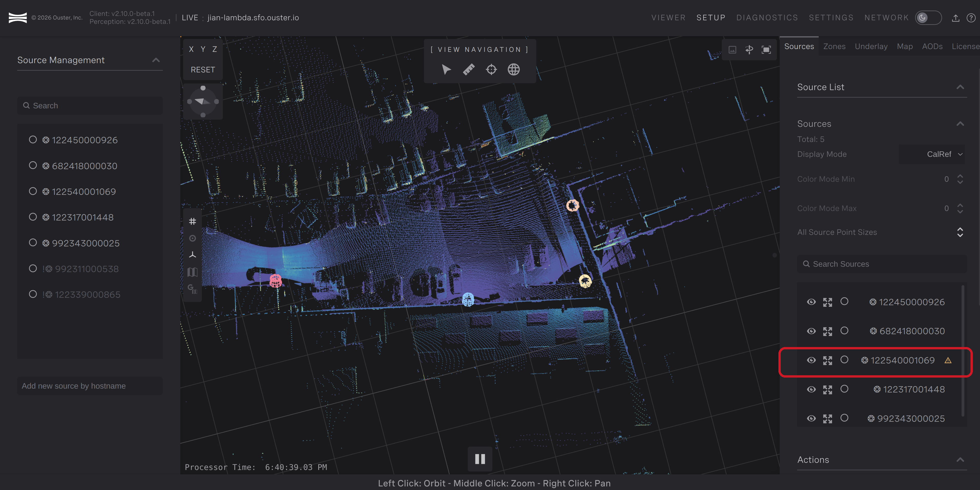The image size is (980, 490).
Task: Collapse the Source List section
Action: point(960,87)
